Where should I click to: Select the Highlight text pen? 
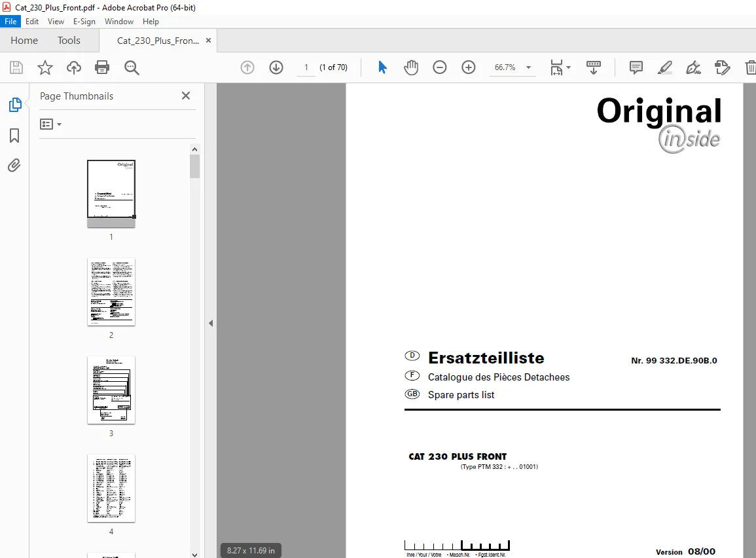(x=665, y=67)
